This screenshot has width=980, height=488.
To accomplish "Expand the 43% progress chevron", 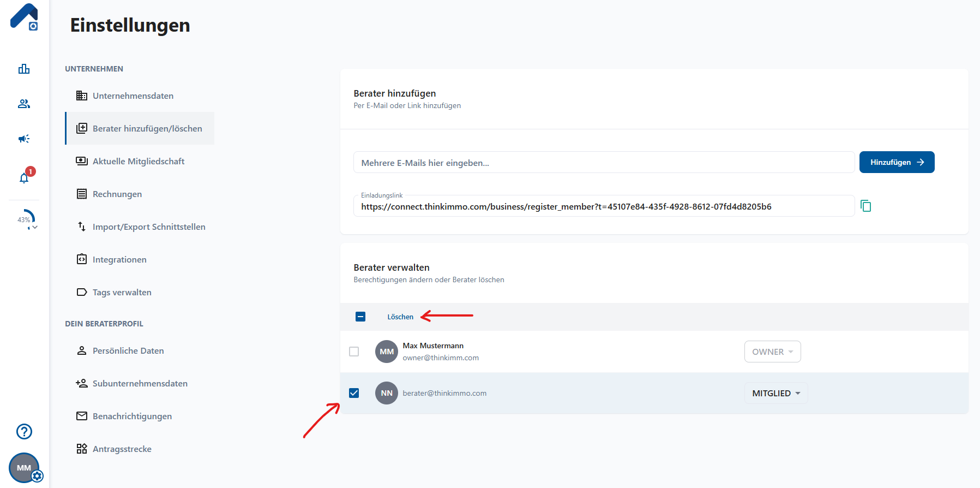I will pos(35,228).
